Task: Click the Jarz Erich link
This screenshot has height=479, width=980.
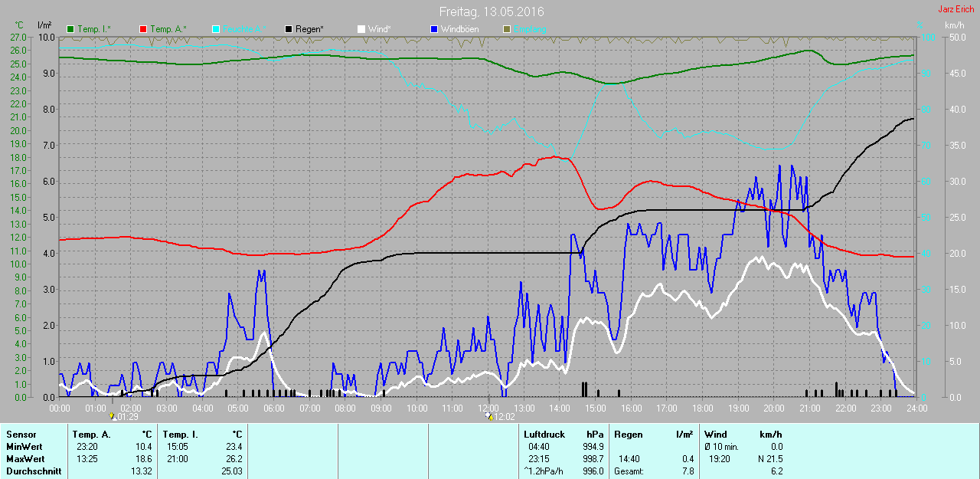Action: pyautogui.click(x=955, y=9)
